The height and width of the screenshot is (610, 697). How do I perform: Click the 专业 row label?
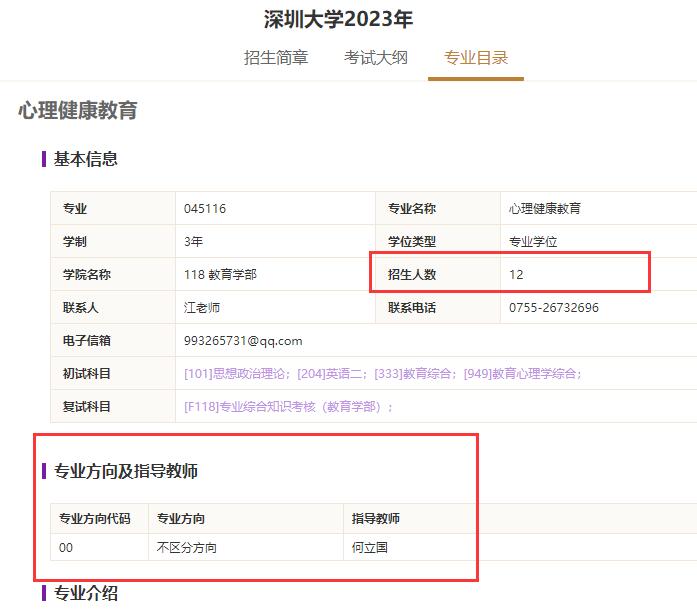(75, 209)
